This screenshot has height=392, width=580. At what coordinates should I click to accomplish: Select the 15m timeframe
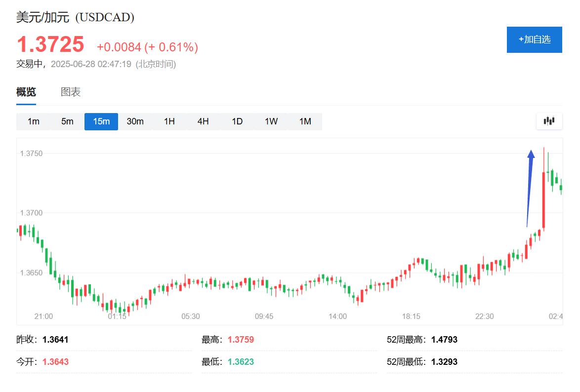pyautogui.click(x=101, y=121)
